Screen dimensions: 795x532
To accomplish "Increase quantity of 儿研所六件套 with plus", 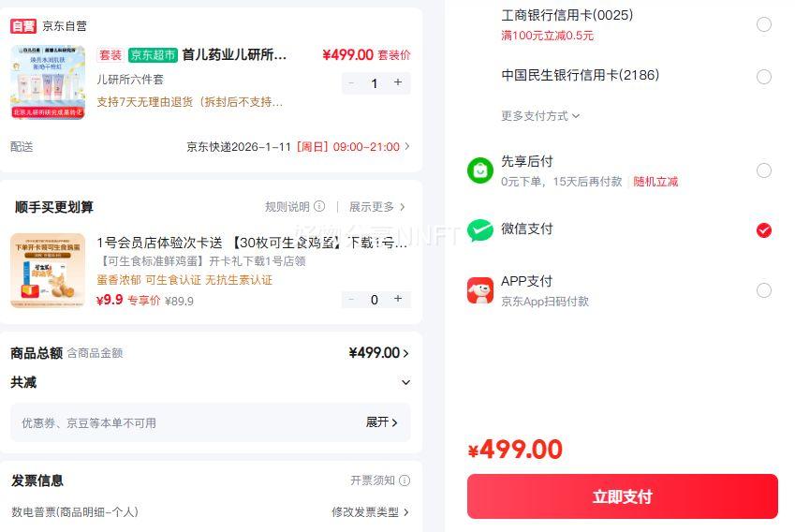I will tap(398, 82).
